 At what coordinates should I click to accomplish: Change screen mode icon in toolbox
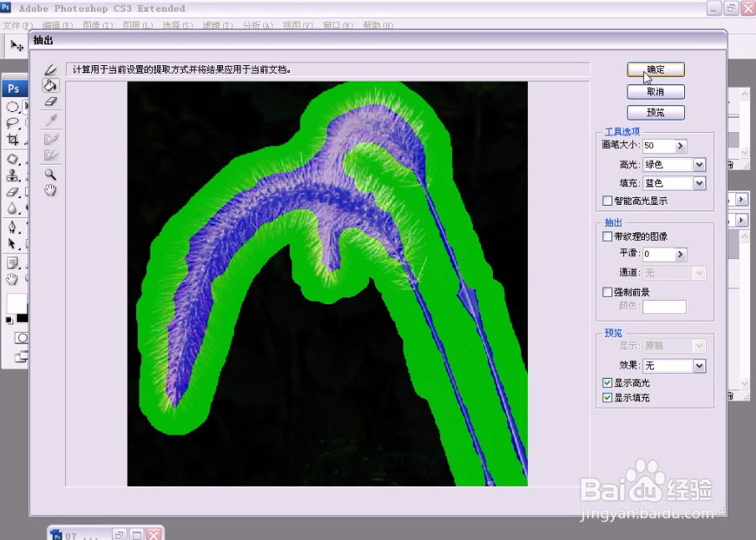click(x=21, y=357)
